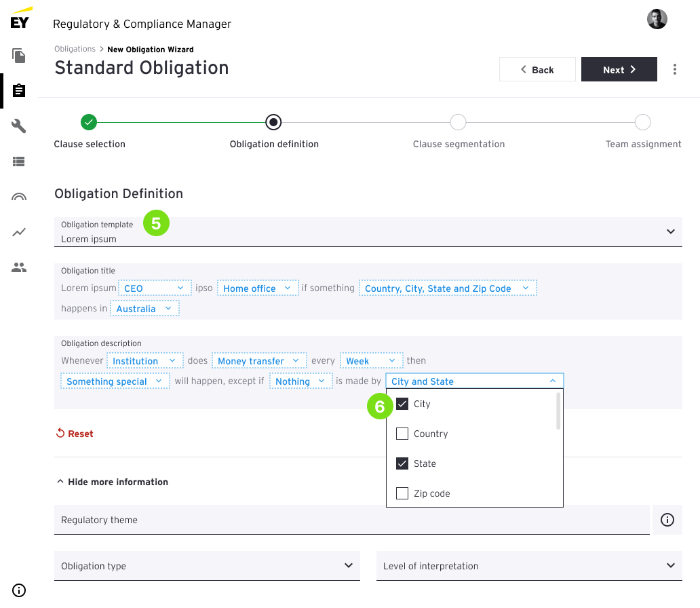Screen dimensions: 700x608
Task: Check the Zip code checkbox
Action: (x=402, y=493)
